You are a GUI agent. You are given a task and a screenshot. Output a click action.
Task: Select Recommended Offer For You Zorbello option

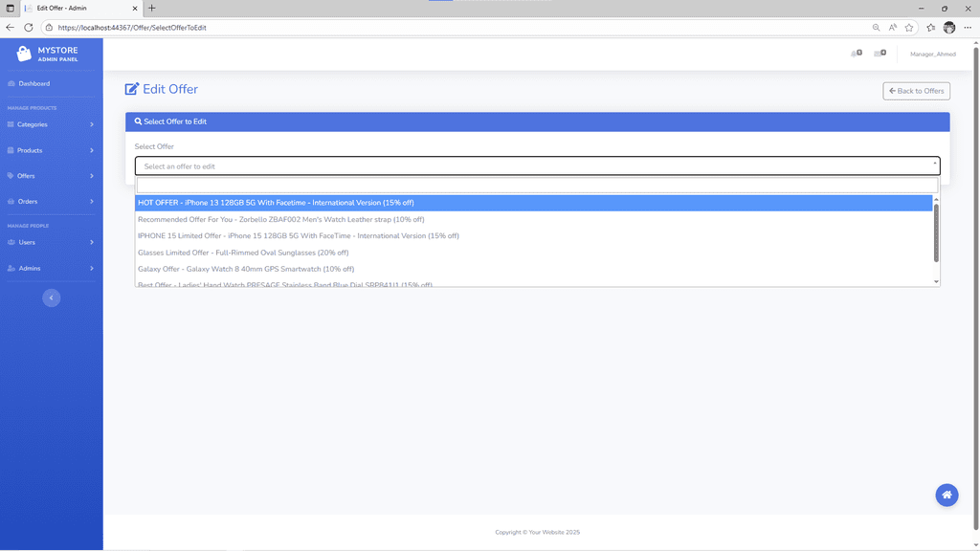point(534,220)
